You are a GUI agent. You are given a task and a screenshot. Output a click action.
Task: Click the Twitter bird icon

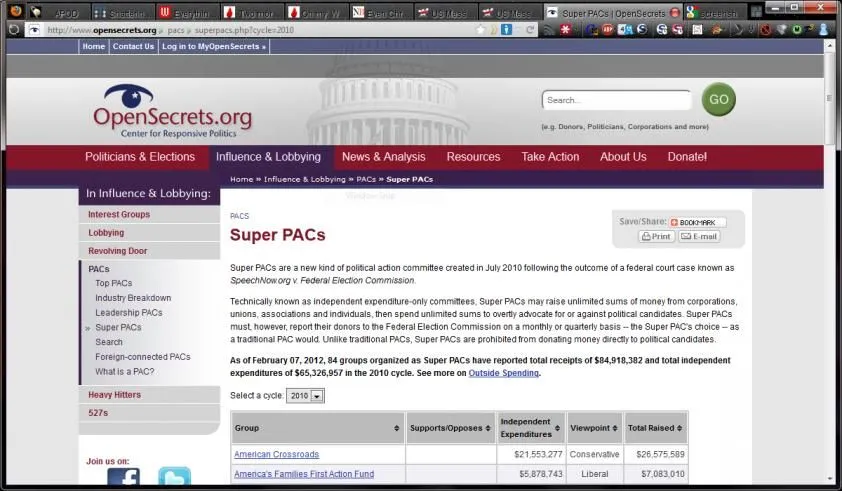174,479
